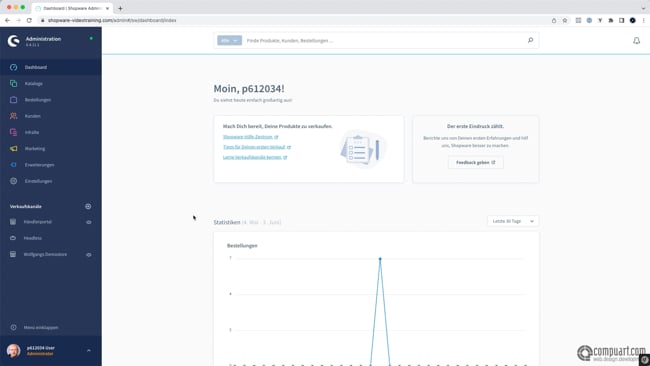
Task: Click the Shopware logo in the sidebar
Action: click(x=14, y=41)
